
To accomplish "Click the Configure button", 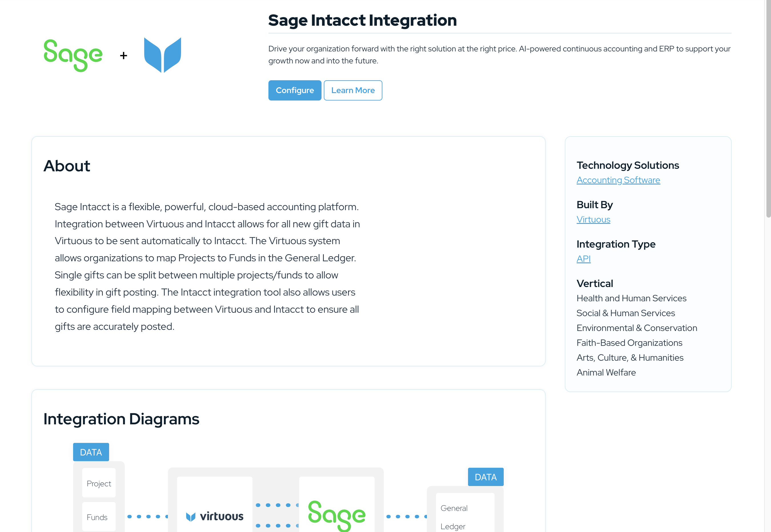I will [295, 90].
